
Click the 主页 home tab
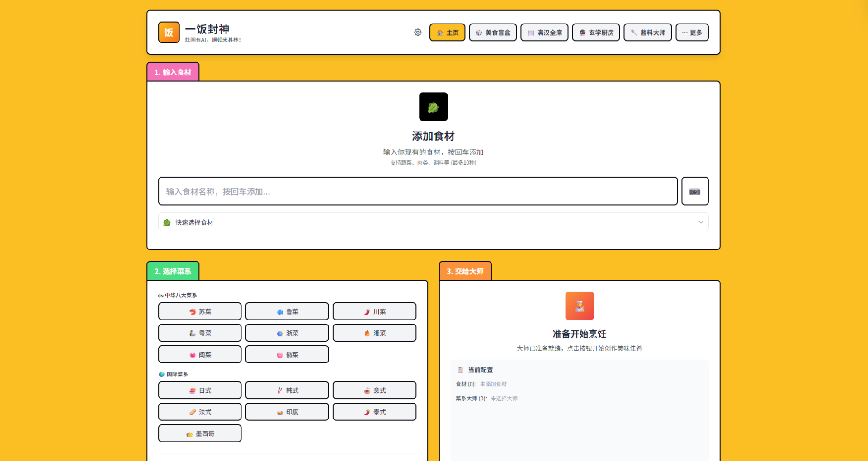pyautogui.click(x=447, y=33)
